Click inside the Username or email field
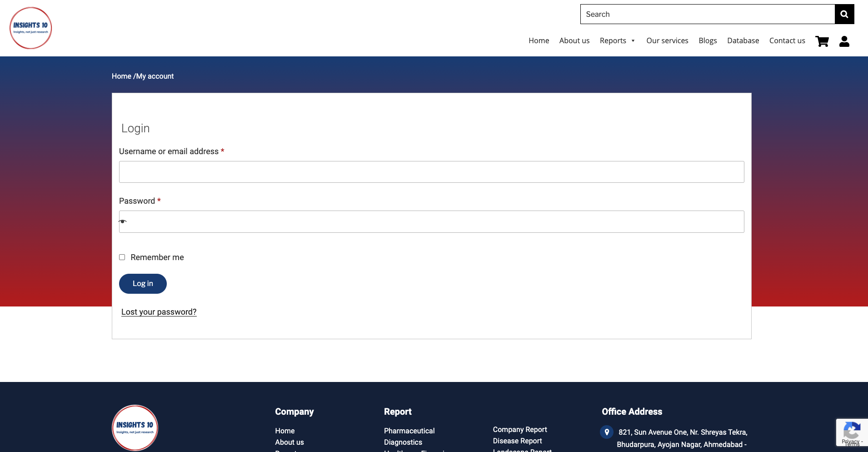The width and height of the screenshot is (868, 452). point(431,172)
